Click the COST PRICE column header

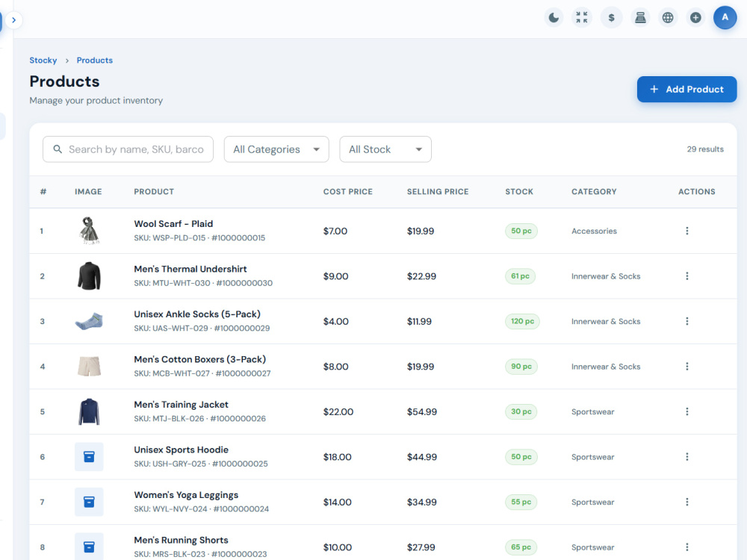[x=348, y=191]
